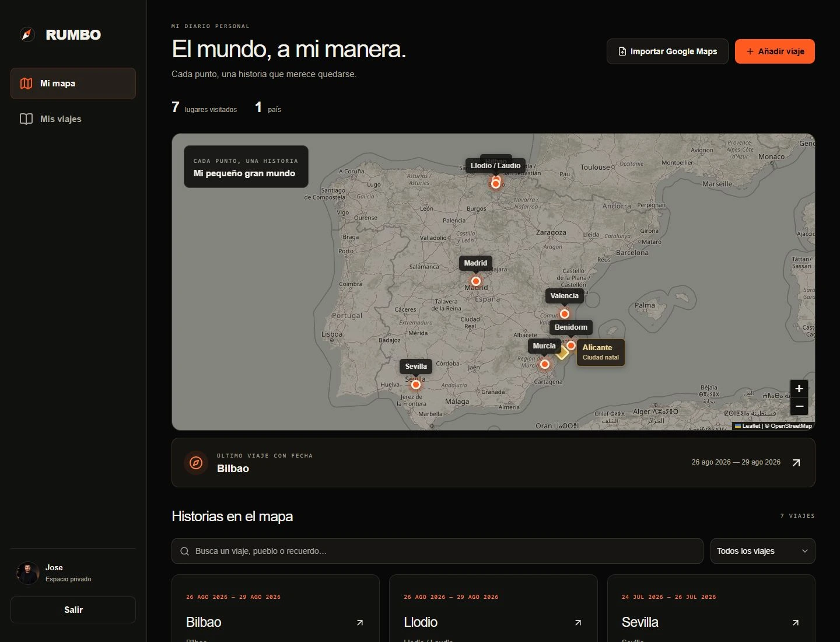Select the Valencia map marker
Viewport: 840px width, 642px height.
tap(565, 314)
